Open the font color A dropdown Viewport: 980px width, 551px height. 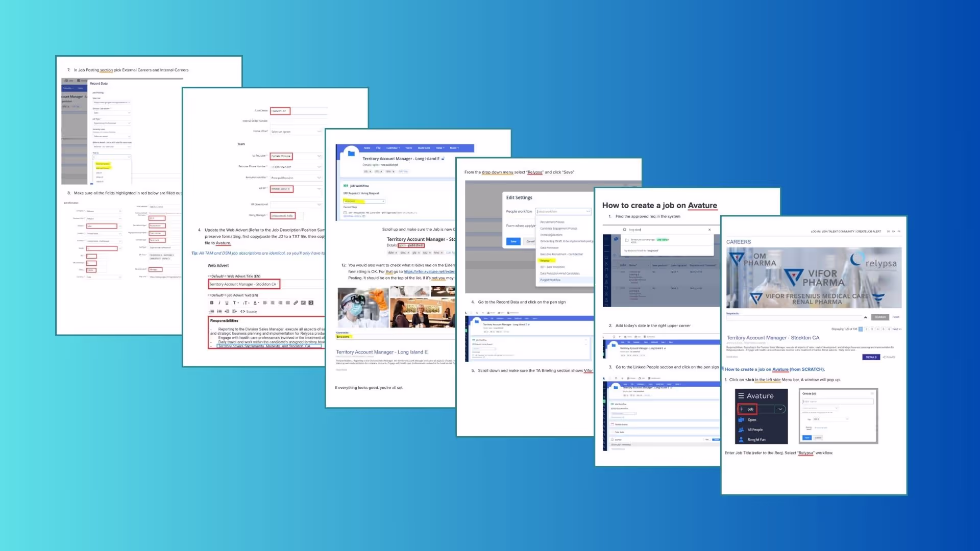click(256, 303)
